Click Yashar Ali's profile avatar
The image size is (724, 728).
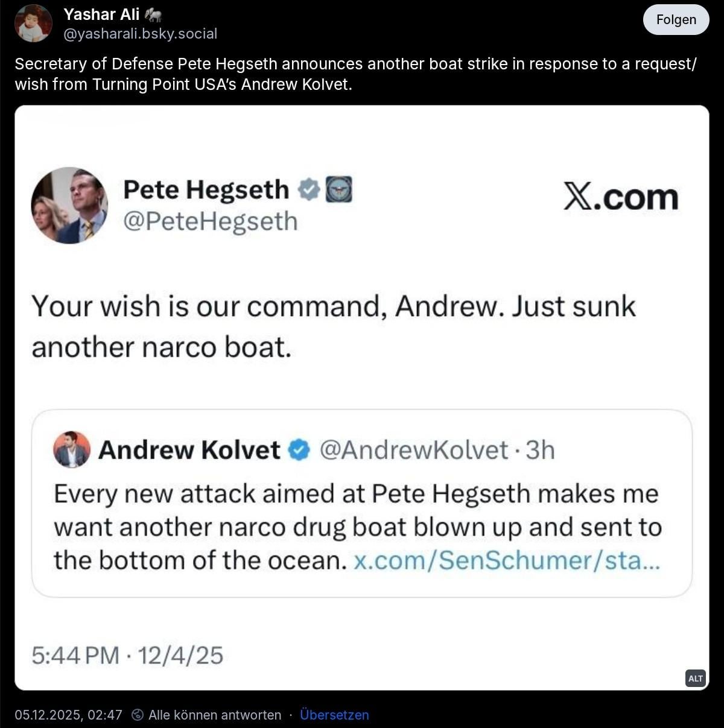pyautogui.click(x=33, y=23)
